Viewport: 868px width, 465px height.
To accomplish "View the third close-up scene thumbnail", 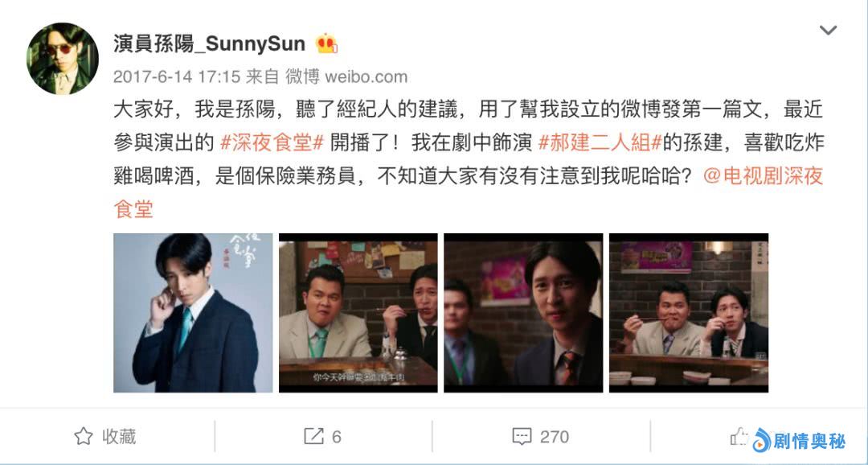I will [523, 313].
